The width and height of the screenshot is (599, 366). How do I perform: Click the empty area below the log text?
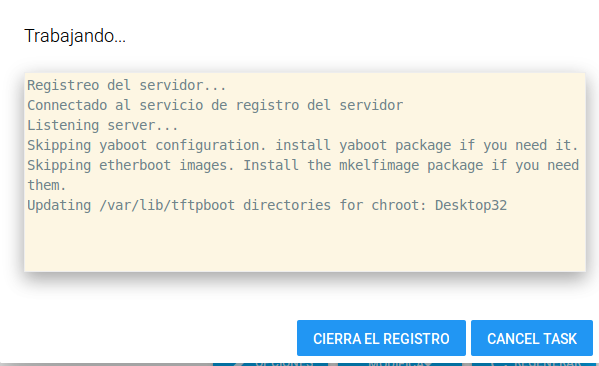[x=305, y=243]
